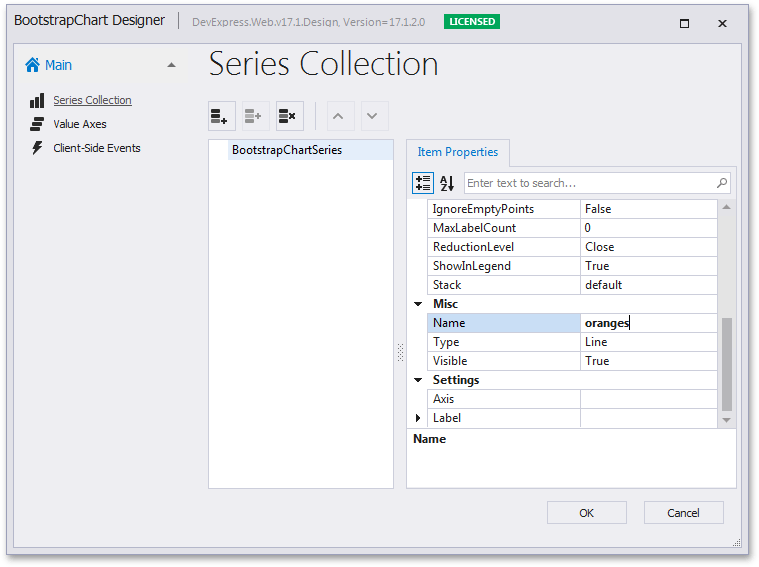
Task: Click the Value Axes icon
Action: (x=37, y=124)
